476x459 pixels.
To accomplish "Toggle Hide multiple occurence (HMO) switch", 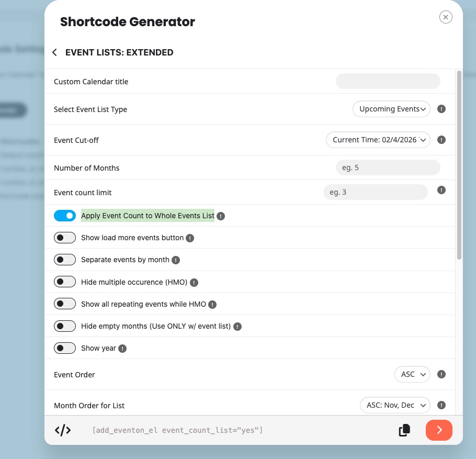I will click(x=65, y=282).
